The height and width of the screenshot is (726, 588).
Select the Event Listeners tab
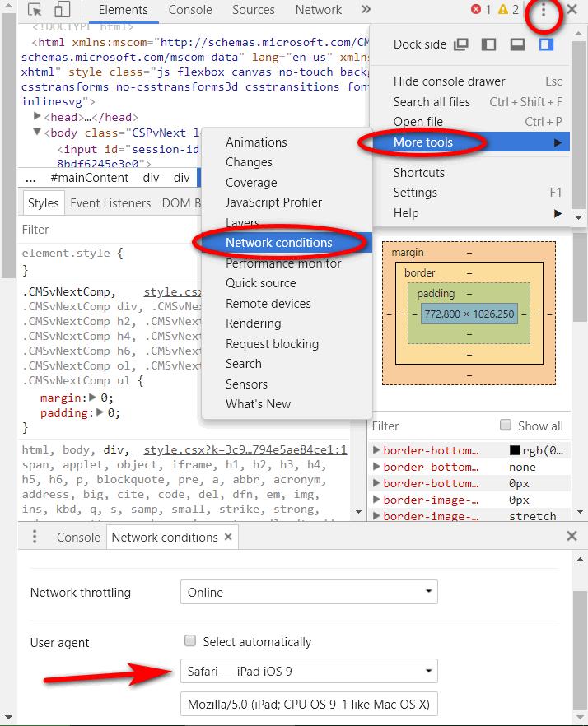coord(110,203)
